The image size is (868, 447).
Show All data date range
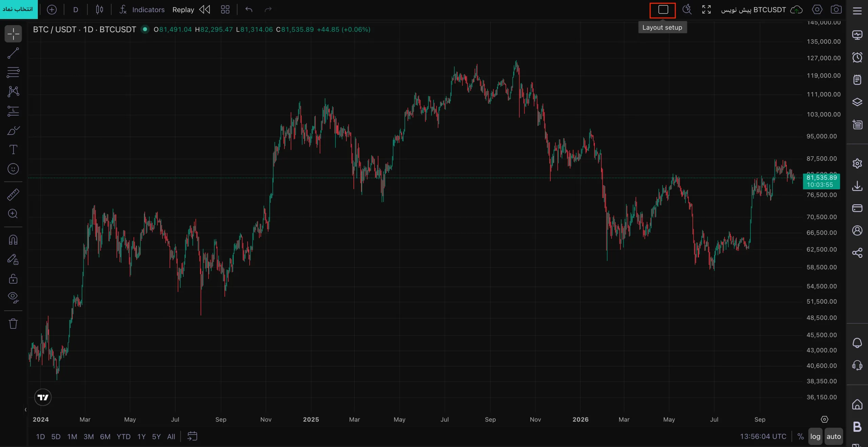coord(171,436)
